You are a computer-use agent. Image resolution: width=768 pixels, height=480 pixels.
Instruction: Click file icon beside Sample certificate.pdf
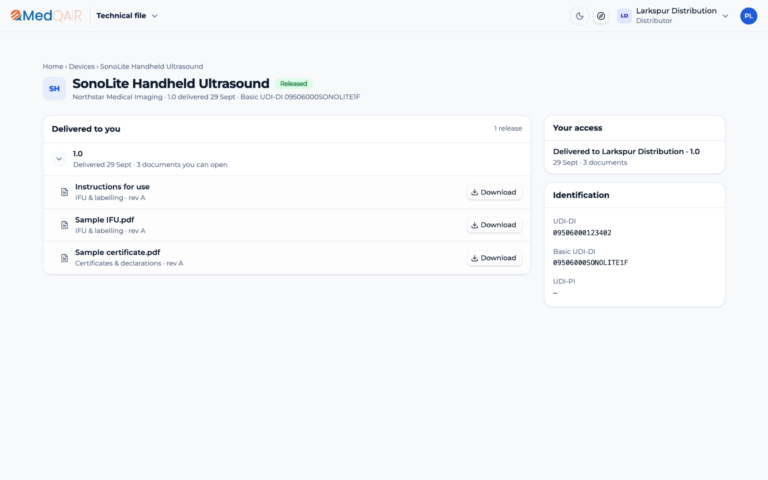64,258
